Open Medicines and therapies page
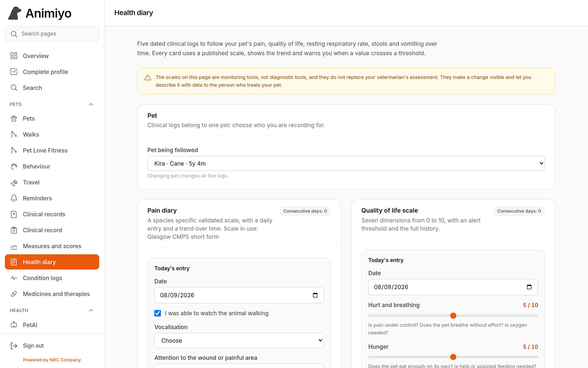The height and width of the screenshot is (368, 588). pos(52,294)
